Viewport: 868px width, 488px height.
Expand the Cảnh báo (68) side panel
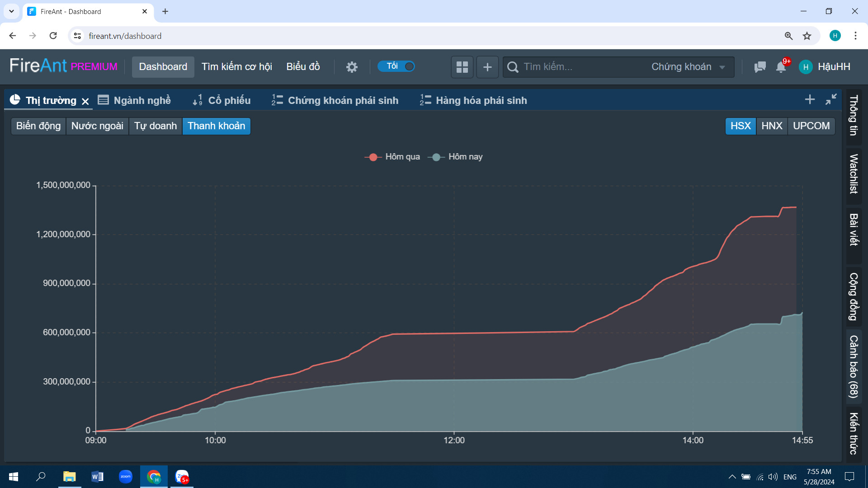tap(854, 366)
